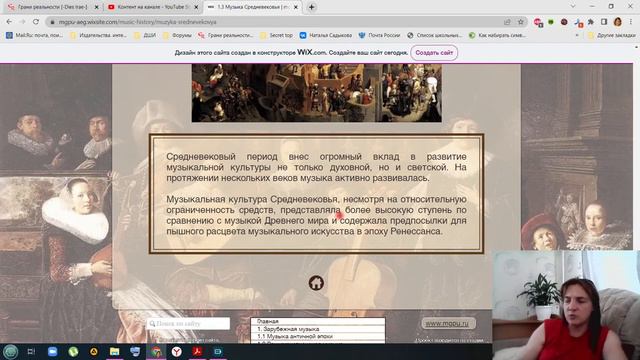Screen dimensions: 640x360
Task: Open the Другие закладки bookmarks folder
Action: coord(611,36)
